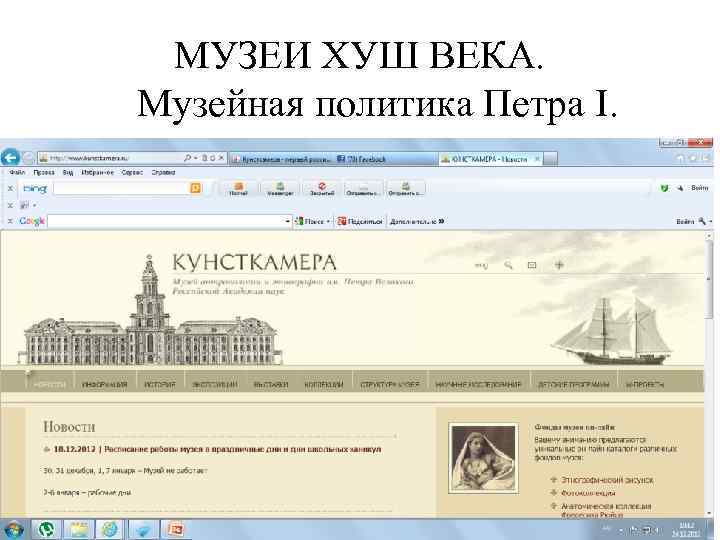Open the File Explorer folder in taskbar

79,530
